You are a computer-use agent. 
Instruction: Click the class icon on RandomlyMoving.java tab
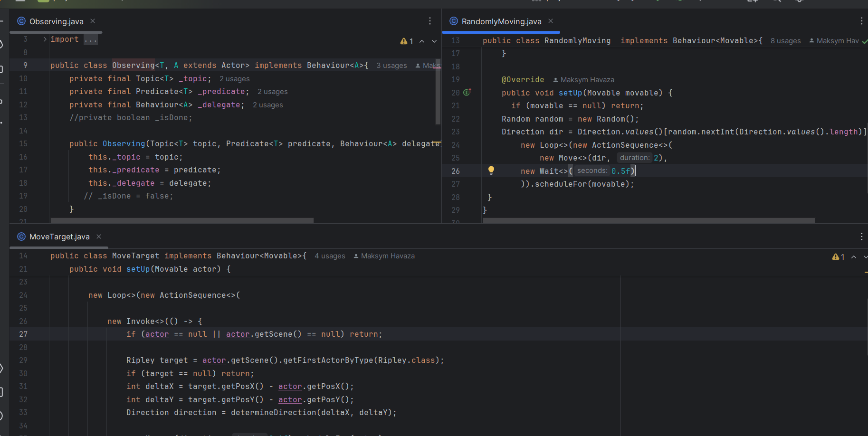click(454, 21)
